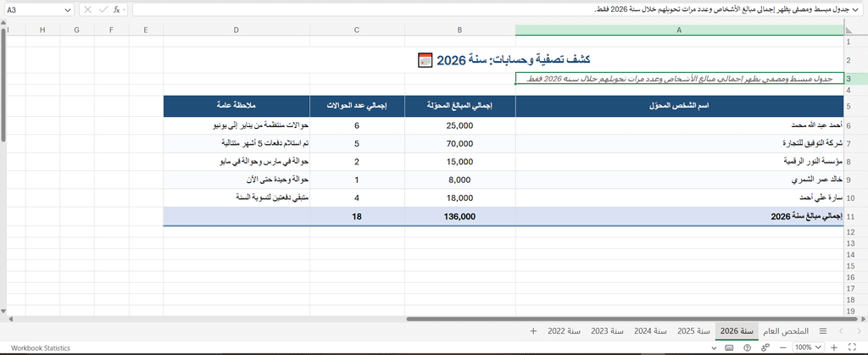Click Workbook Statistics in the status bar
Image resolution: width=868 pixels, height=355 pixels.
click(x=41, y=348)
